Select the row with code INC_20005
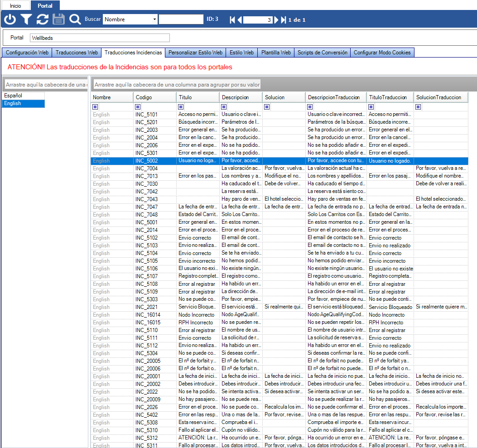This screenshot has height=448, width=477. [x=279, y=361]
